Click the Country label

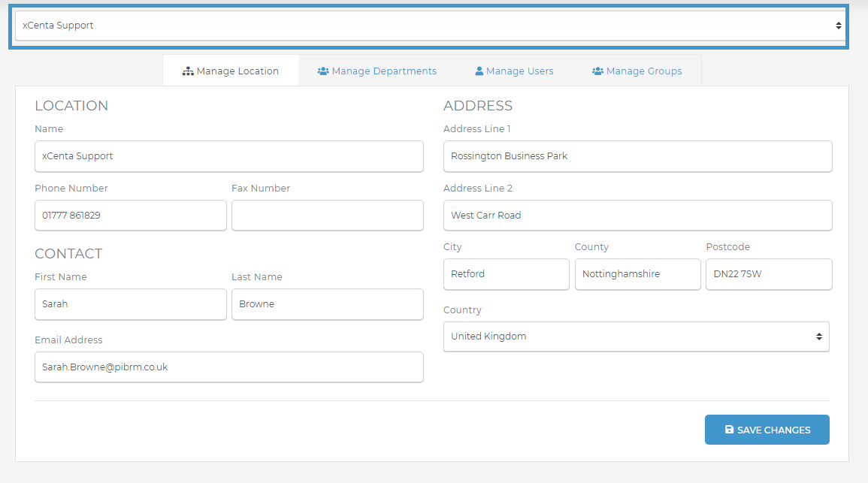pos(462,309)
